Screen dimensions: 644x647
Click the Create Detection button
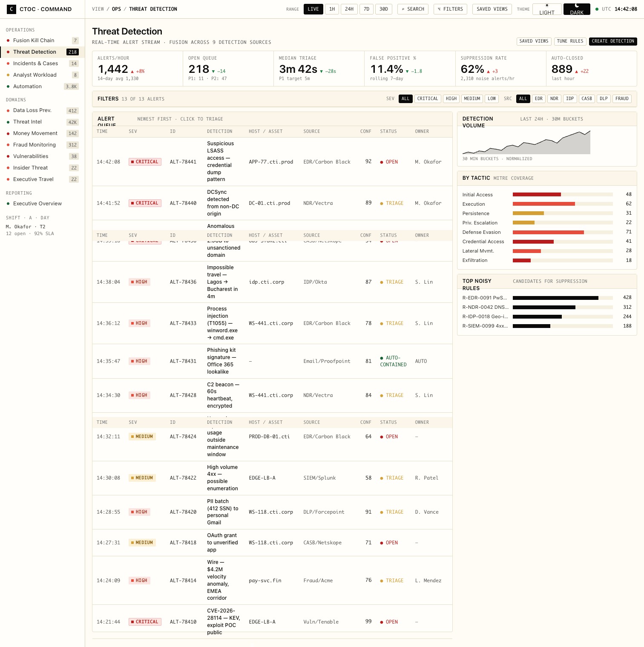click(613, 41)
